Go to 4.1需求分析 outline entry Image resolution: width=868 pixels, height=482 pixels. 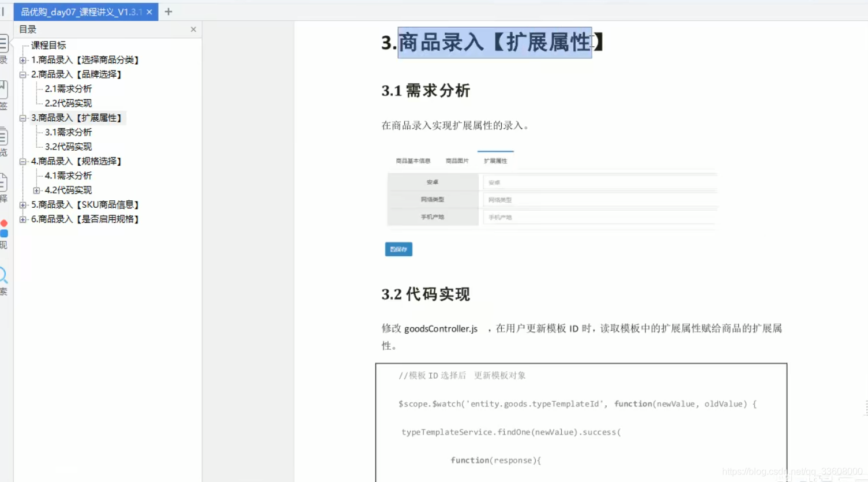[x=68, y=175]
